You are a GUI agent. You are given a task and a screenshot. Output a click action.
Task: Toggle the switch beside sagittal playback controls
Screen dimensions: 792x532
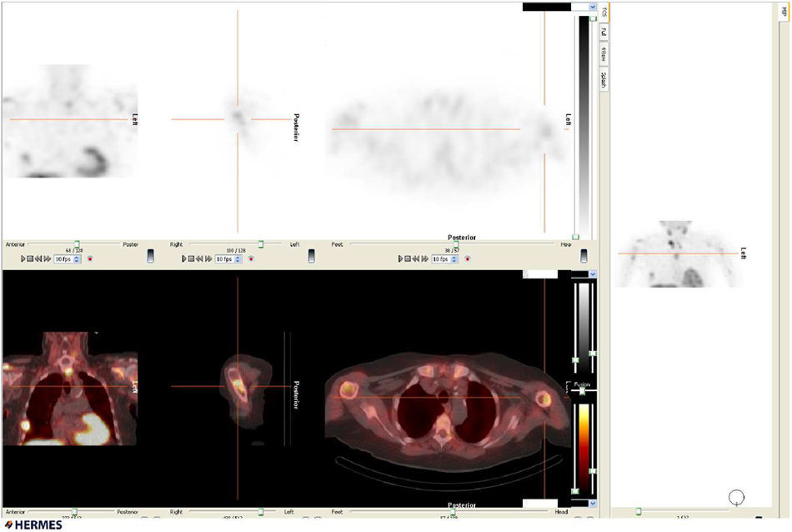tap(311, 256)
